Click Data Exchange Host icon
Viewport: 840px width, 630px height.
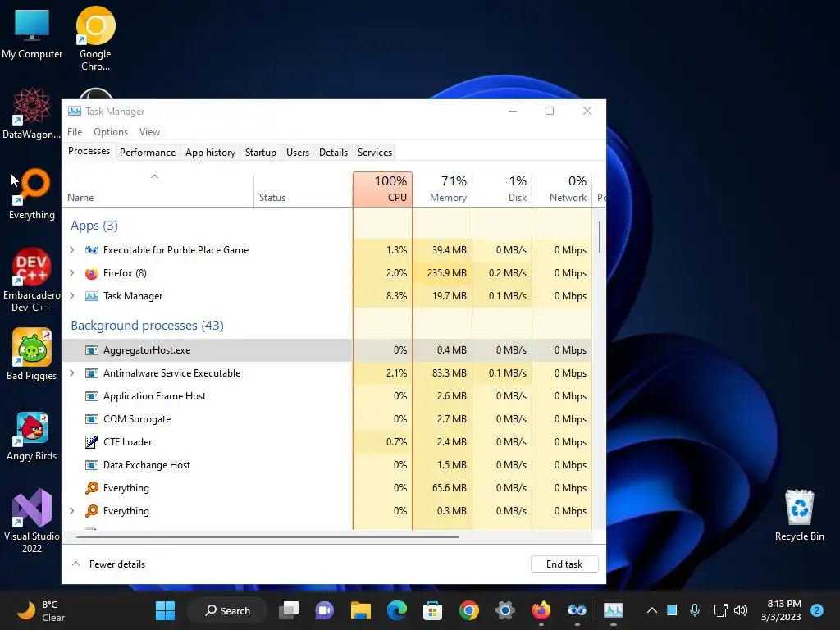tap(92, 465)
